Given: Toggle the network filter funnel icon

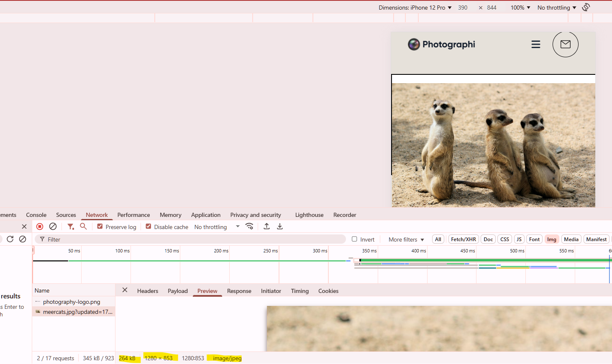Looking at the screenshot, I should pos(71,227).
